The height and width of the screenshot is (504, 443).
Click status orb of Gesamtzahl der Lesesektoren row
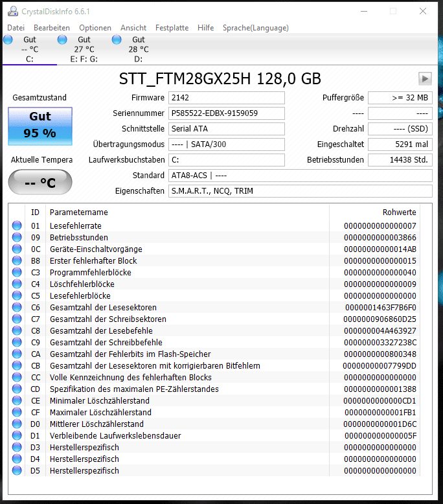tap(17, 307)
